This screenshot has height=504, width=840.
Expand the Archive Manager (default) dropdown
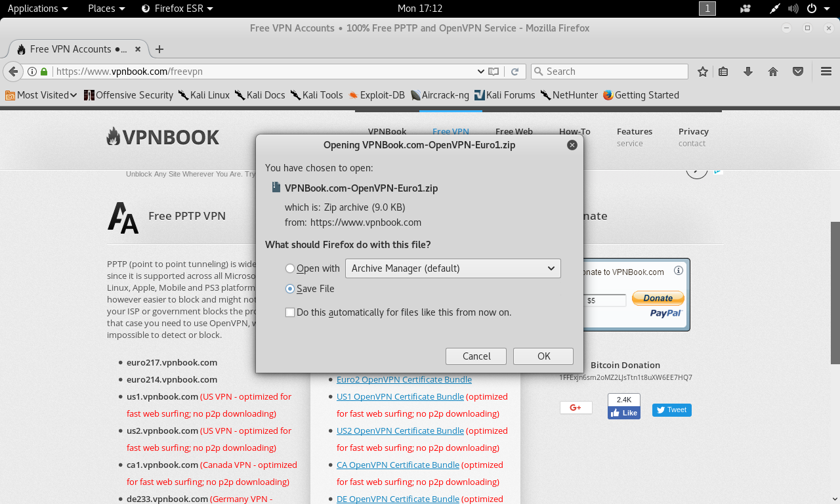click(x=453, y=268)
